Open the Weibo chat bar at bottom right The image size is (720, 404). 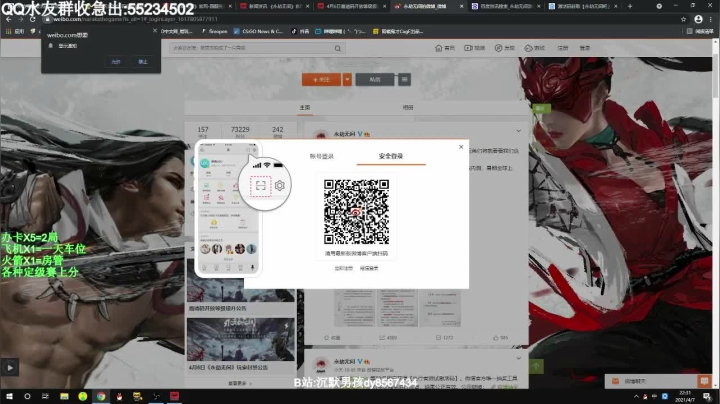(x=650, y=381)
